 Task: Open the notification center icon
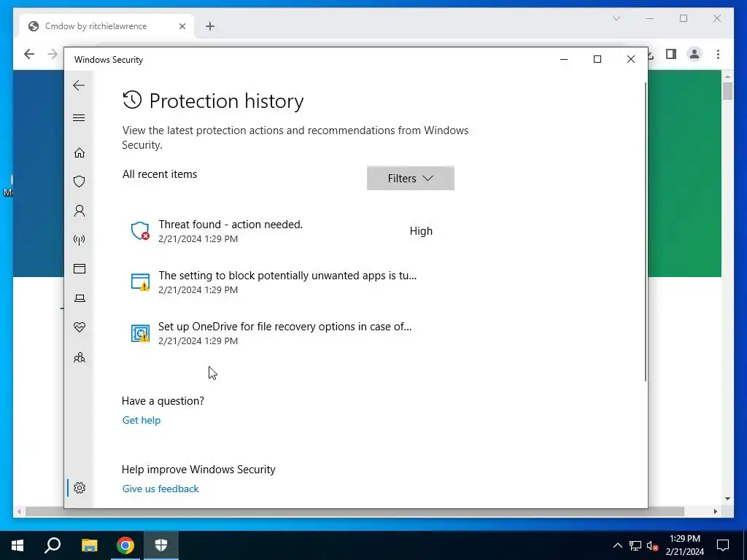point(723,545)
